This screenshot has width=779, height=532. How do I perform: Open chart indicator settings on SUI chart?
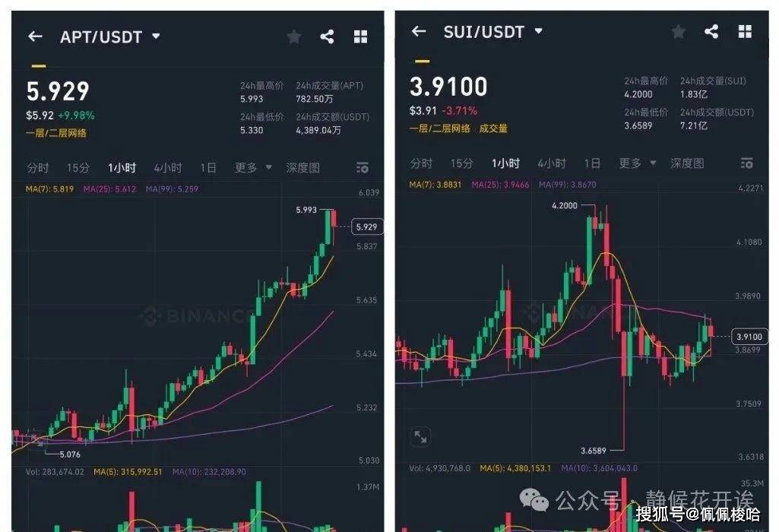pyautogui.click(x=746, y=163)
